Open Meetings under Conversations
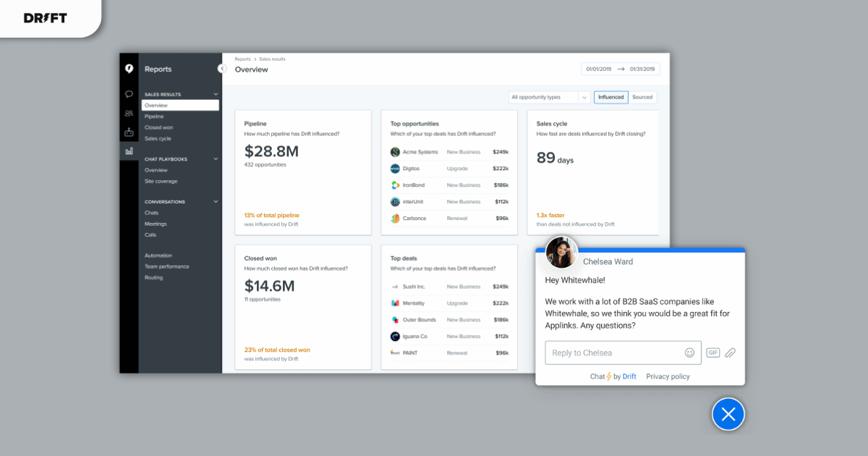This screenshot has width=868, height=456. 156,224
